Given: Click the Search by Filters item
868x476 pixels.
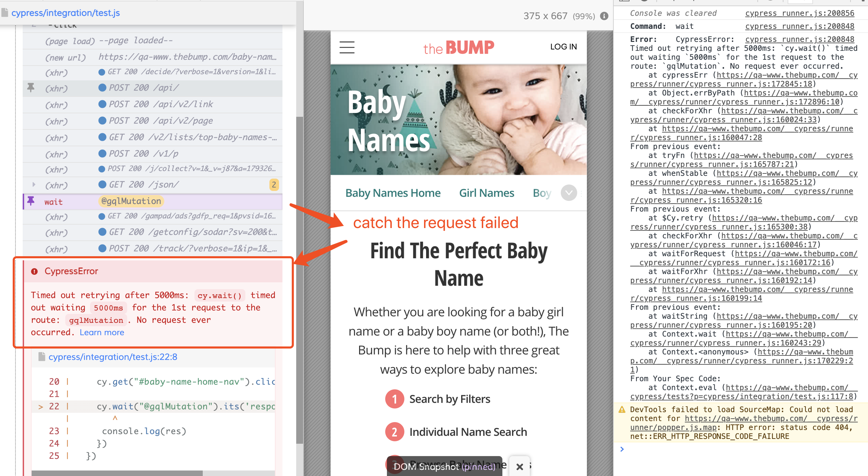Looking at the screenshot, I should (x=450, y=399).
